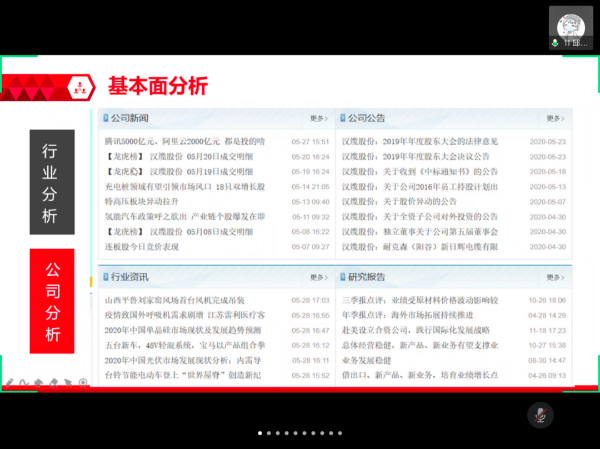Open announcement 汉缆股份:2019年年度股东大会的法律意见
The image size is (600, 449).
click(x=420, y=142)
